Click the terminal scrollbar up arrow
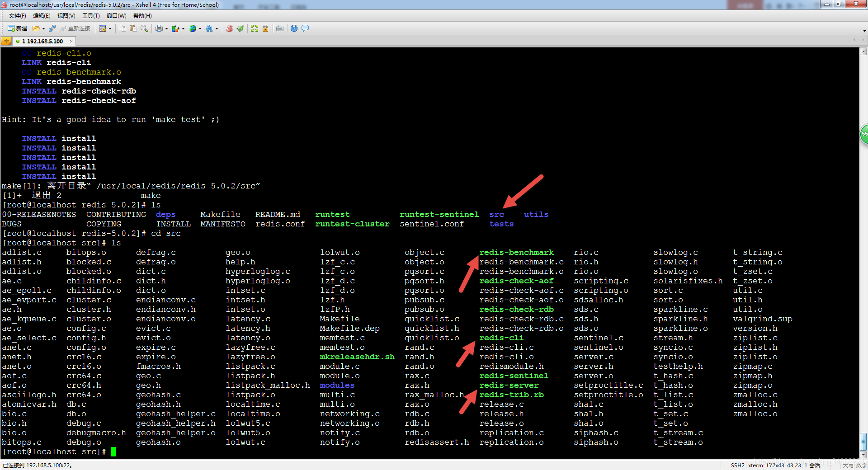This screenshot has height=470, width=868. (x=863, y=52)
